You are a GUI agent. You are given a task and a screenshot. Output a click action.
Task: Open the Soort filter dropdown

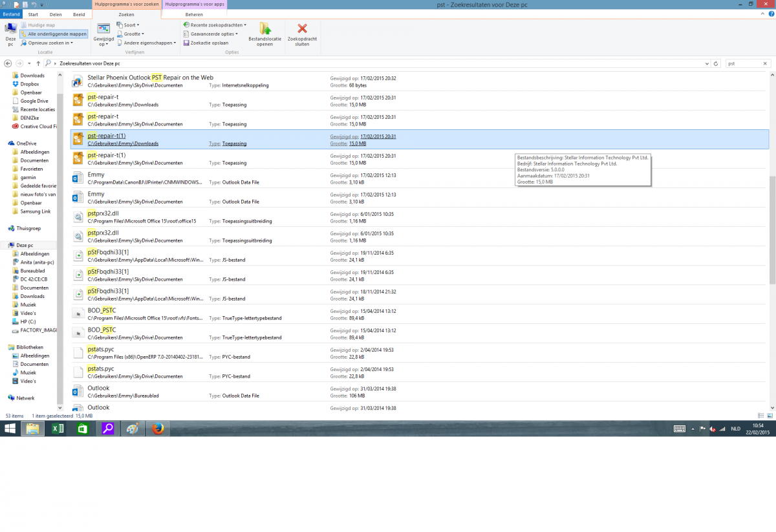[x=128, y=25]
